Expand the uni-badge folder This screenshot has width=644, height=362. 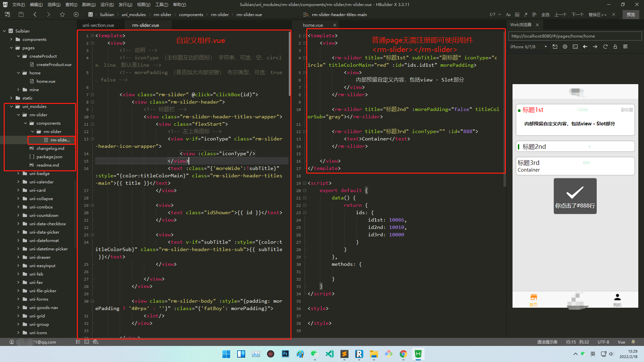pyautogui.click(x=18, y=173)
